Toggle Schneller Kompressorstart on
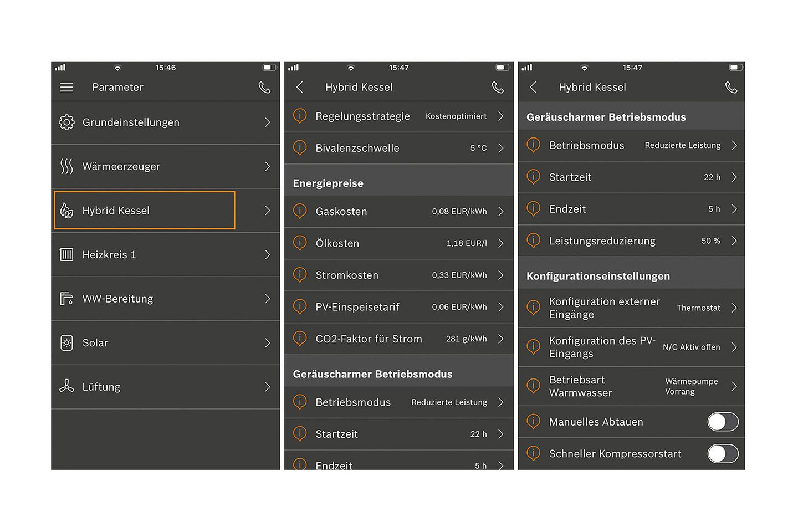The image size is (798, 532). (723, 454)
